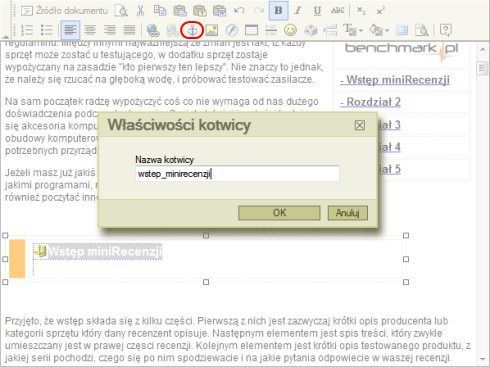This screenshot has height=367, width=490.
Task: Align text left
Action: tap(70, 30)
